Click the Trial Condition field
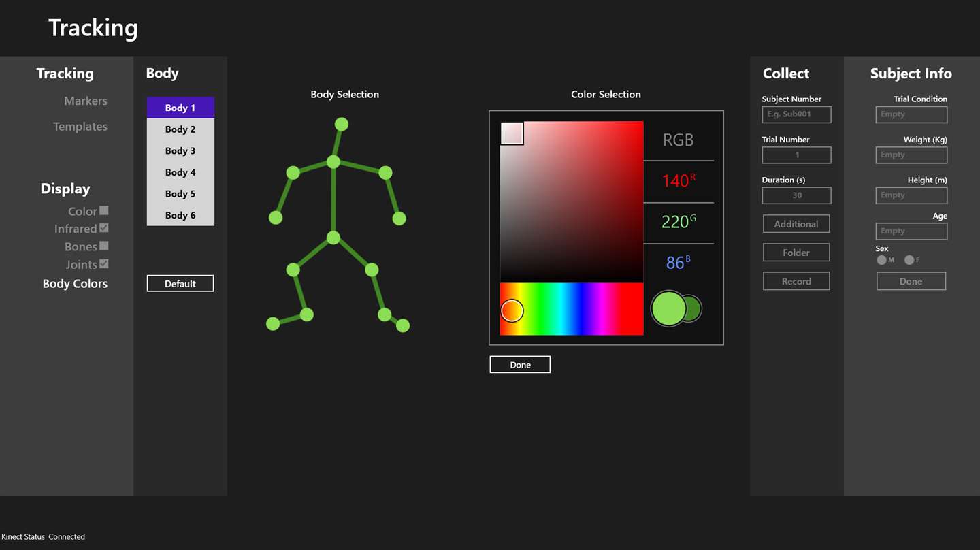 tap(911, 114)
